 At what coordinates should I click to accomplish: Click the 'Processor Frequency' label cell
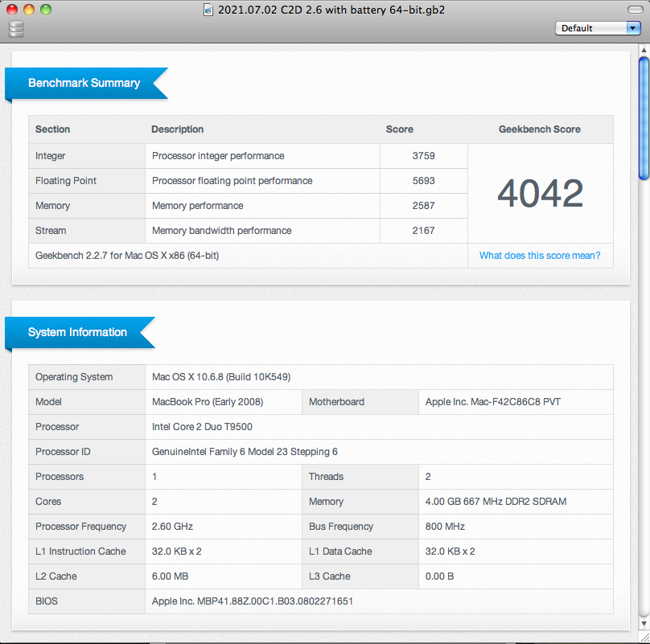click(x=87, y=527)
